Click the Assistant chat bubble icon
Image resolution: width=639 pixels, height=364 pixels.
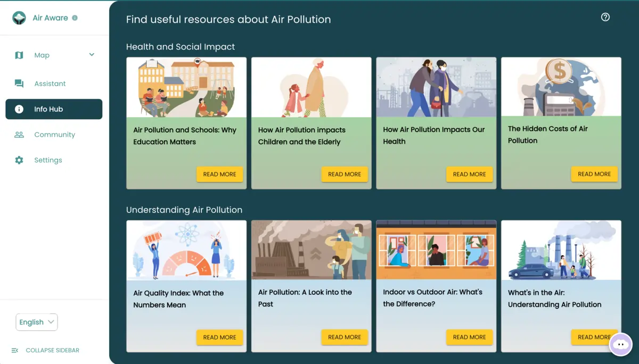coord(19,84)
